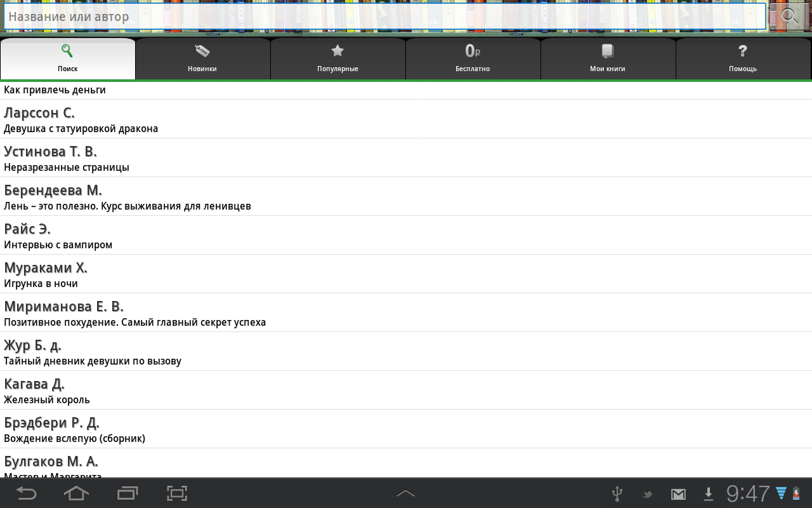This screenshot has width=812, height=508.
Task: Open the book 'Железный король'
Action: 47,400
